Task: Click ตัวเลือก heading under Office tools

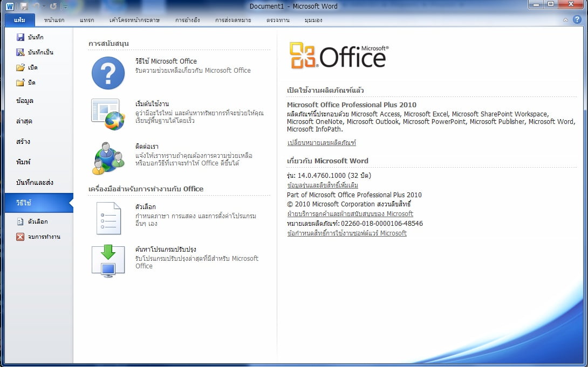Action: (146, 207)
